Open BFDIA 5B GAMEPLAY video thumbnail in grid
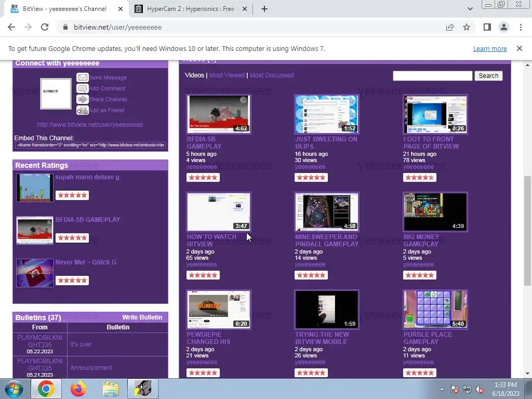This screenshot has height=399, width=532. coord(219,114)
